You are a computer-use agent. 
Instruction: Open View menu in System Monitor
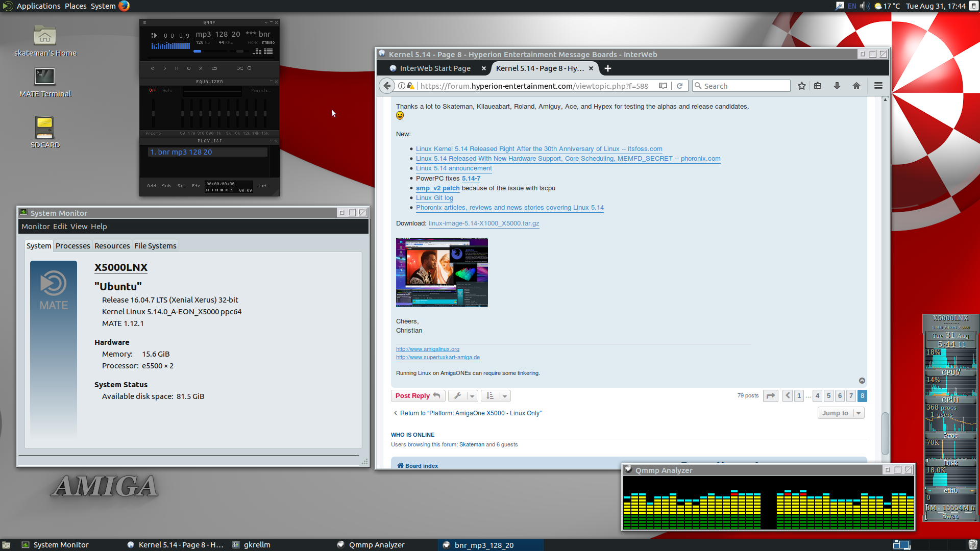[x=79, y=227]
